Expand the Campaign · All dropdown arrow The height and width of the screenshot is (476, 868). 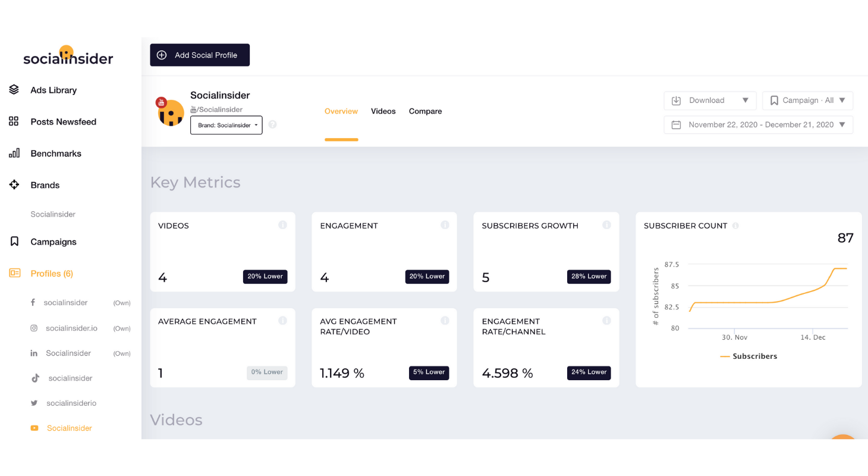click(x=842, y=101)
